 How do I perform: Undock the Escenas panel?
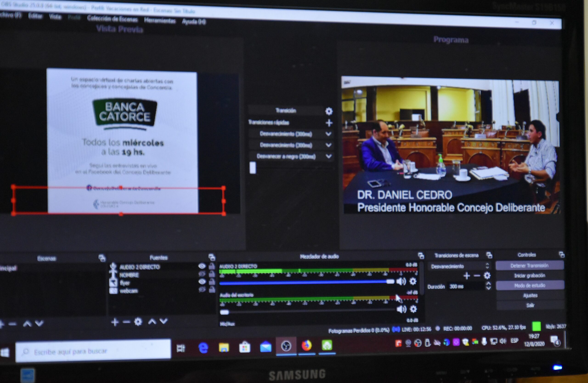(x=102, y=258)
